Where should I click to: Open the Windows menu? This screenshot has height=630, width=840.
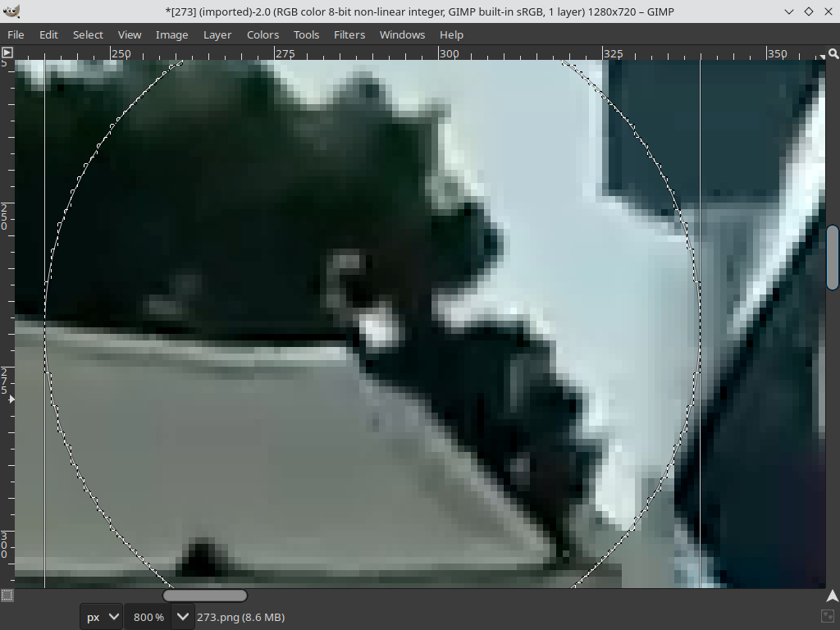point(402,34)
